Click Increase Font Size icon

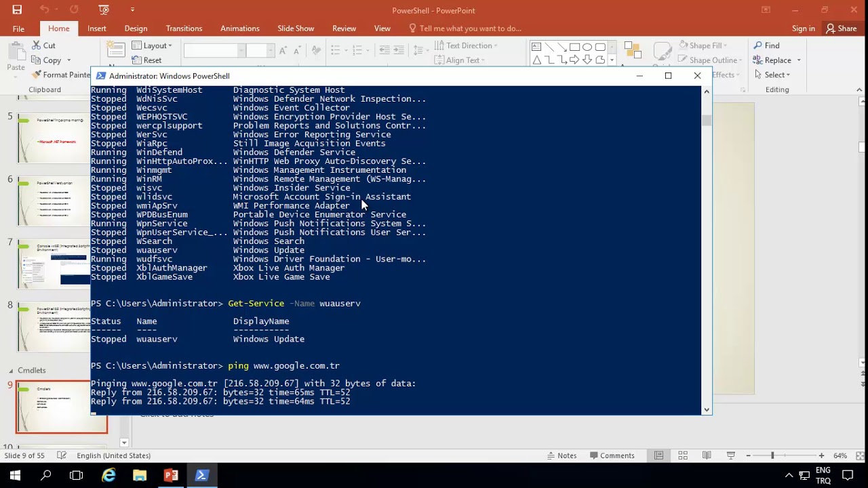click(x=283, y=51)
